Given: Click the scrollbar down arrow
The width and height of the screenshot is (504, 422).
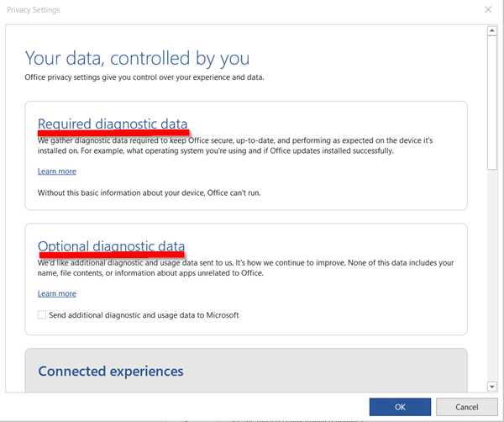Looking at the screenshot, I should coord(492,386).
